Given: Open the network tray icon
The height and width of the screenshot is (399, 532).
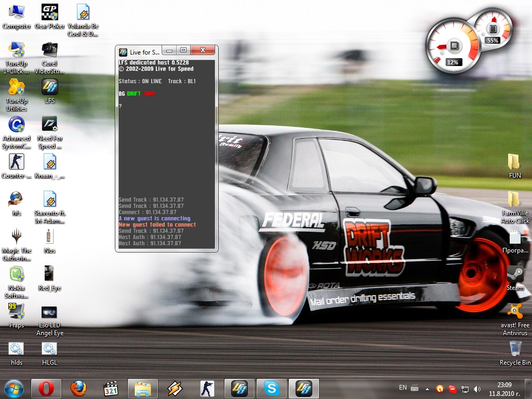Looking at the screenshot, I should tap(465, 389).
